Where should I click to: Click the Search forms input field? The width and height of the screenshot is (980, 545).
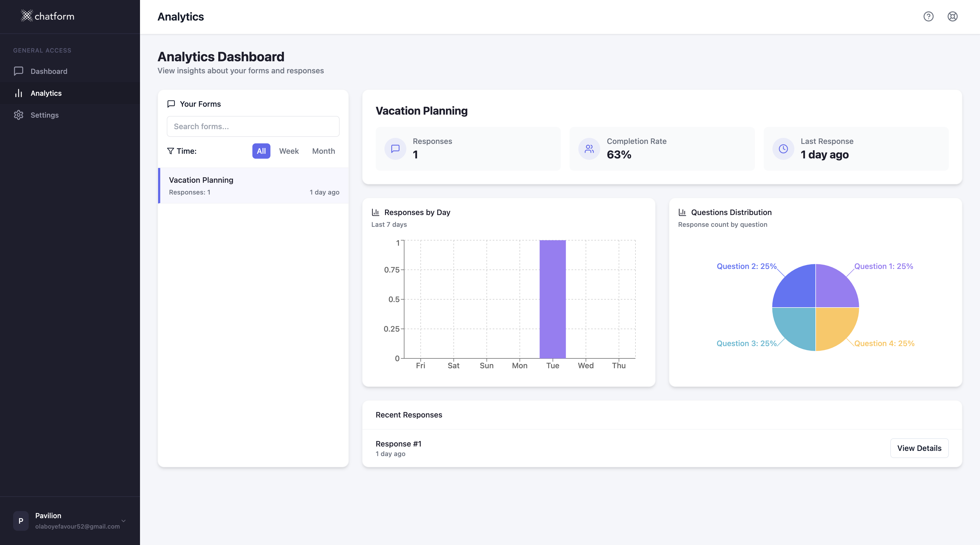253,126
